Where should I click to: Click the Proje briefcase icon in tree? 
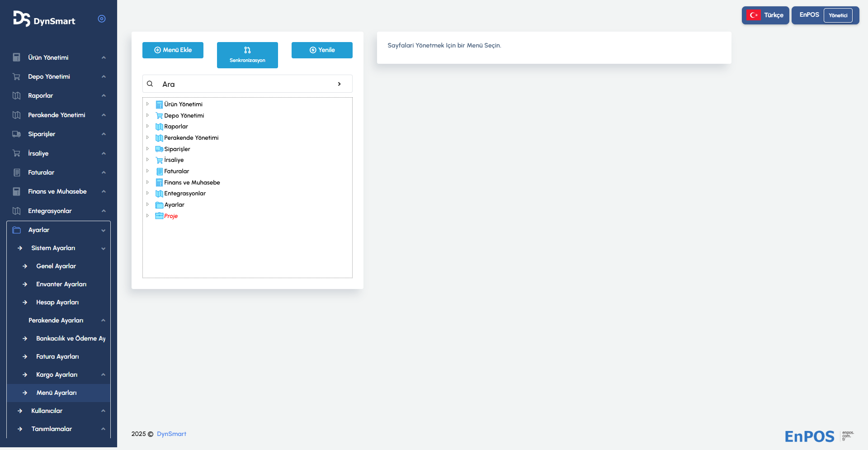[159, 216]
